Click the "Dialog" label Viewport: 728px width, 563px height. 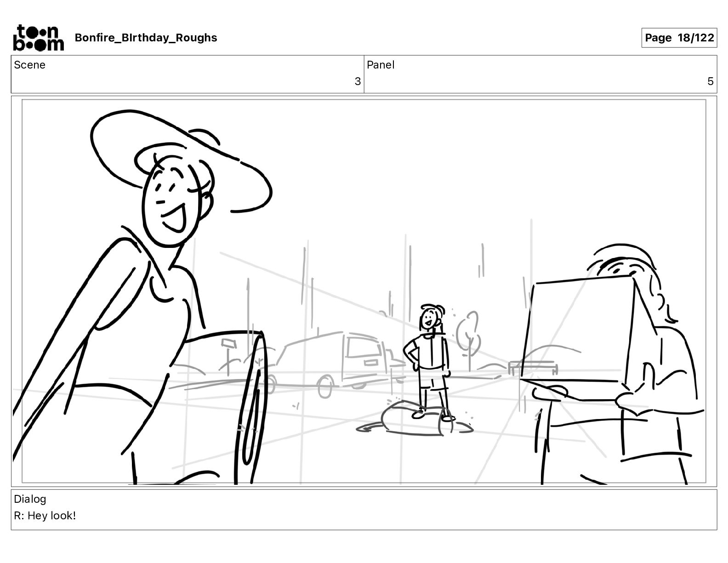(30, 499)
